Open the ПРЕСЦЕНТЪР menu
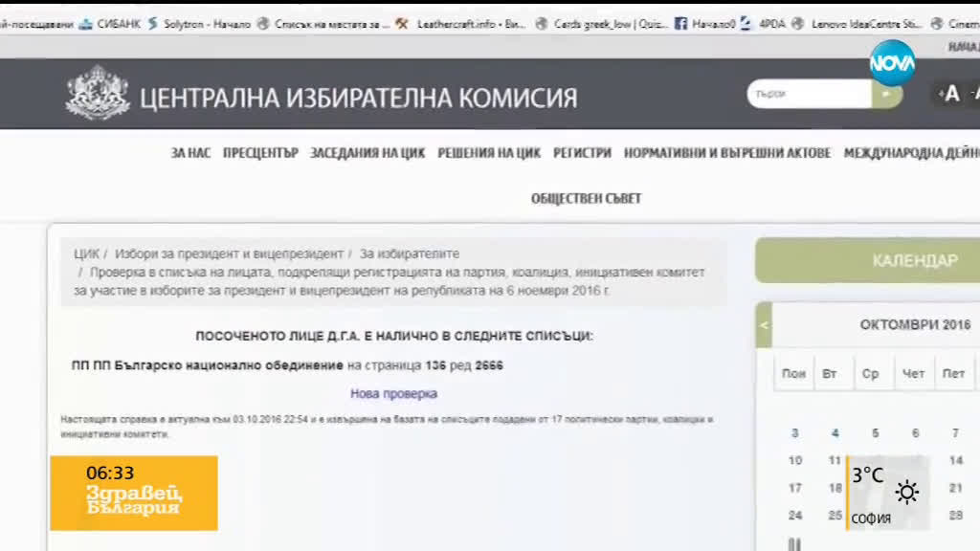The image size is (980, 551). pos(260,153)
